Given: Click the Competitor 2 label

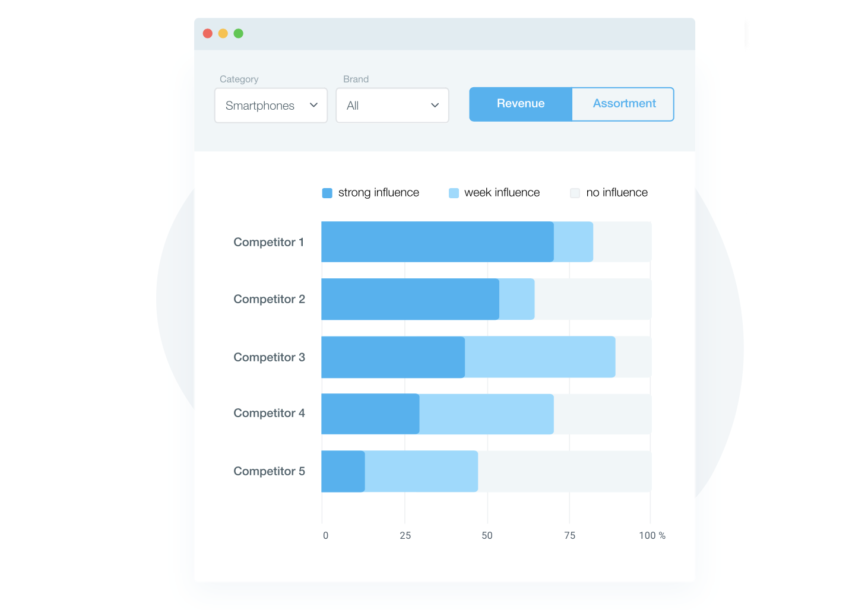Looking at the screenshot, I should 269,299.
